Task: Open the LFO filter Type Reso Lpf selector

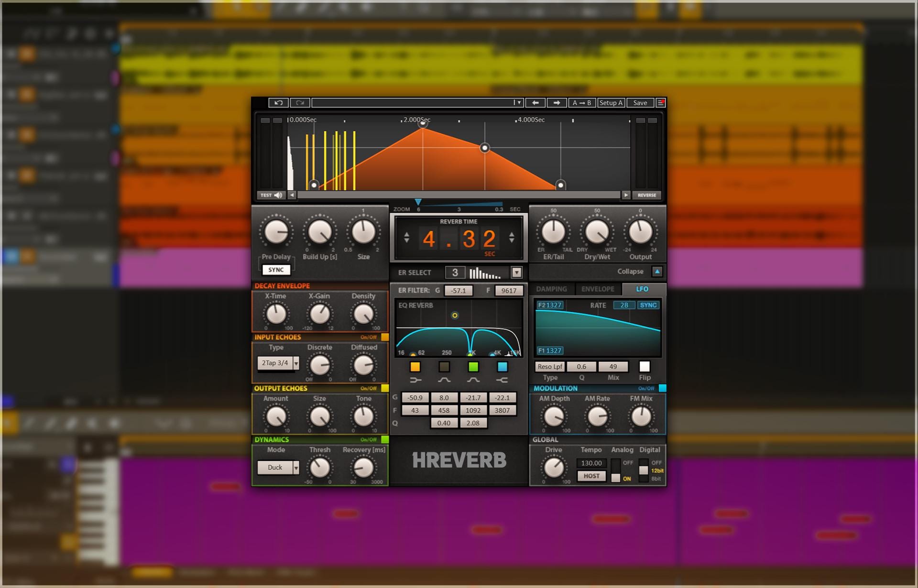Action: [550, 367]
